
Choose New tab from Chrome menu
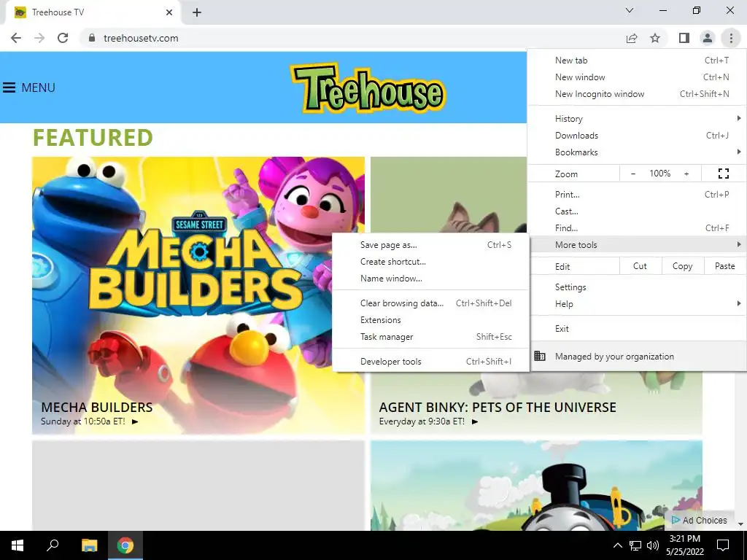click(x=637, y=61)
